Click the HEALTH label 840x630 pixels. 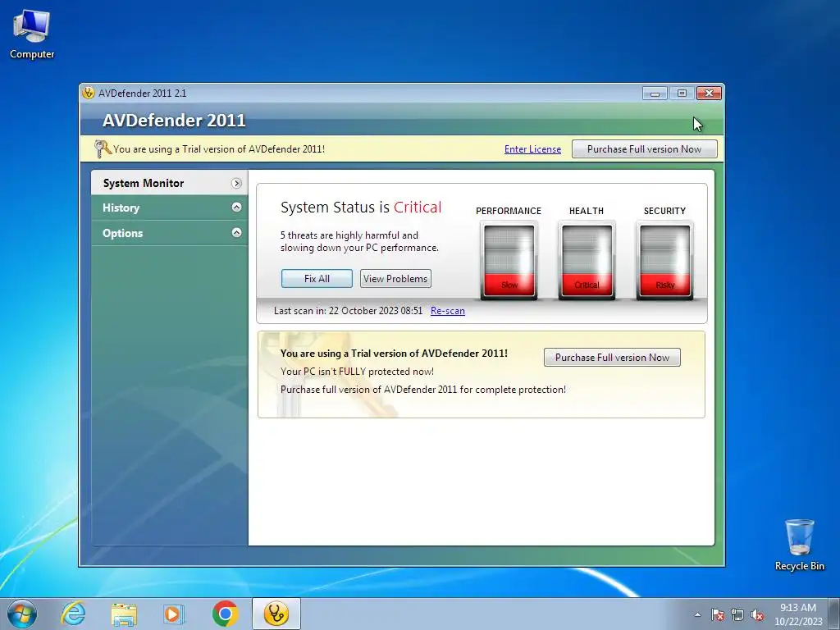(x=587, y=211)
